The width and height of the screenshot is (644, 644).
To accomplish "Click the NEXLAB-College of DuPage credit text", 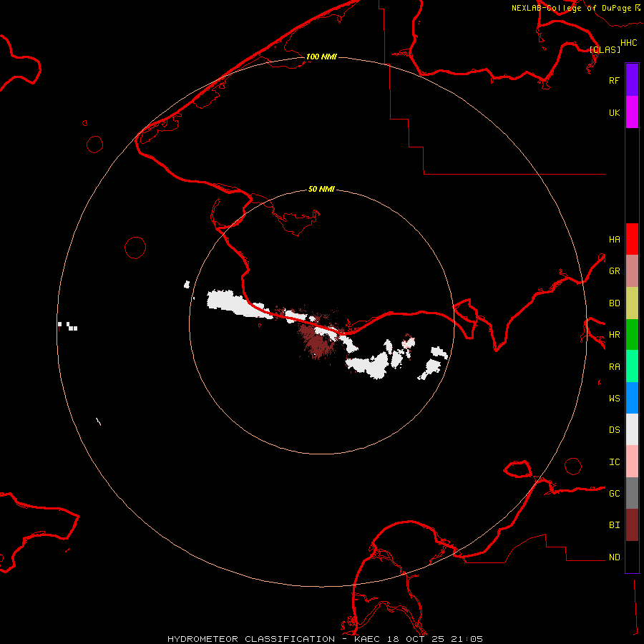I will pyautogui.click(x=571, y=8).
